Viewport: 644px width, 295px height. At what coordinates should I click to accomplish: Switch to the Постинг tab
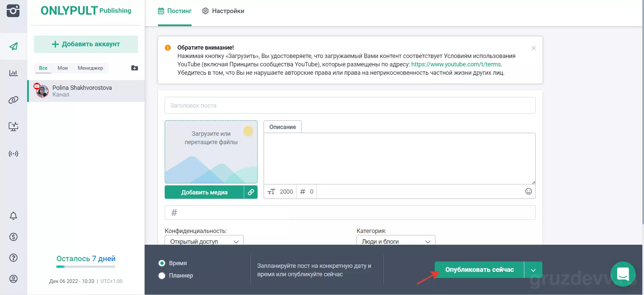pos(175,11)
